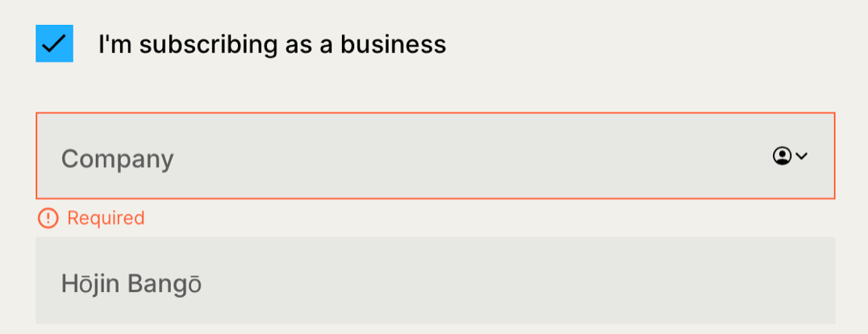Uncheck the business subscription checkbox
This screenshot has width=868, height=334.
[x=54, y=44]
